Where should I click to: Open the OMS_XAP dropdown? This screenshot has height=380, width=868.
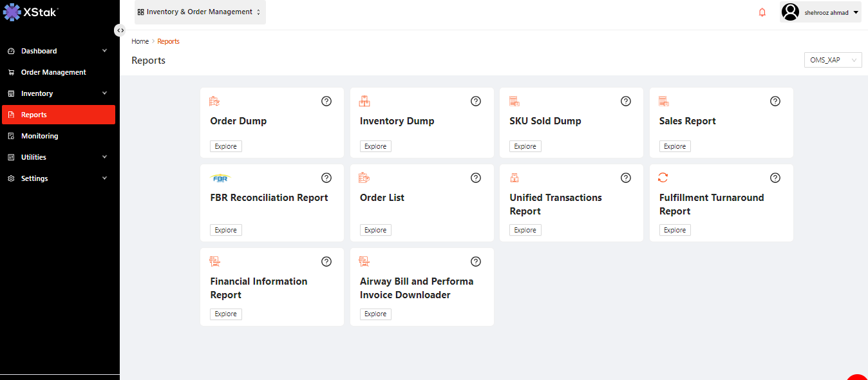tap(833, 60)
